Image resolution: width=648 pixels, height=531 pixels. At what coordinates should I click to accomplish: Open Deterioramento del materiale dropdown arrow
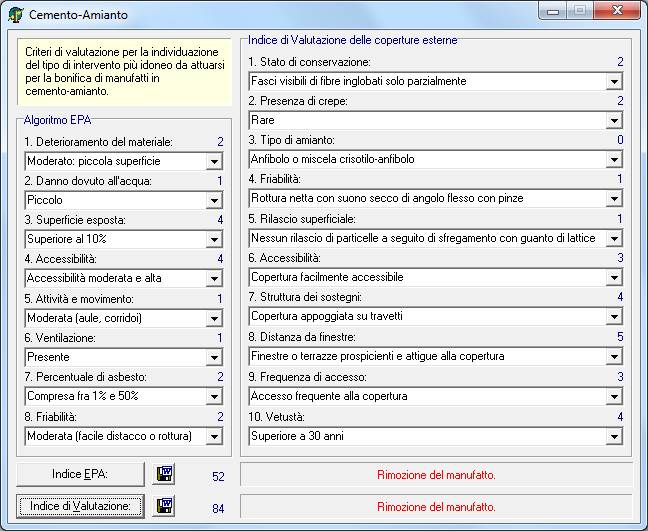214,162
